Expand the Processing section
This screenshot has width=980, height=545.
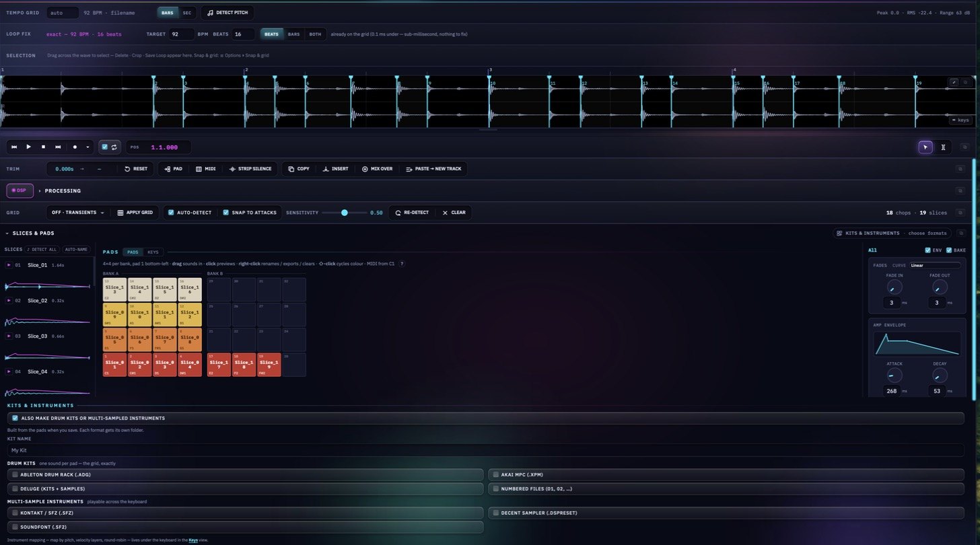(60, 191)
